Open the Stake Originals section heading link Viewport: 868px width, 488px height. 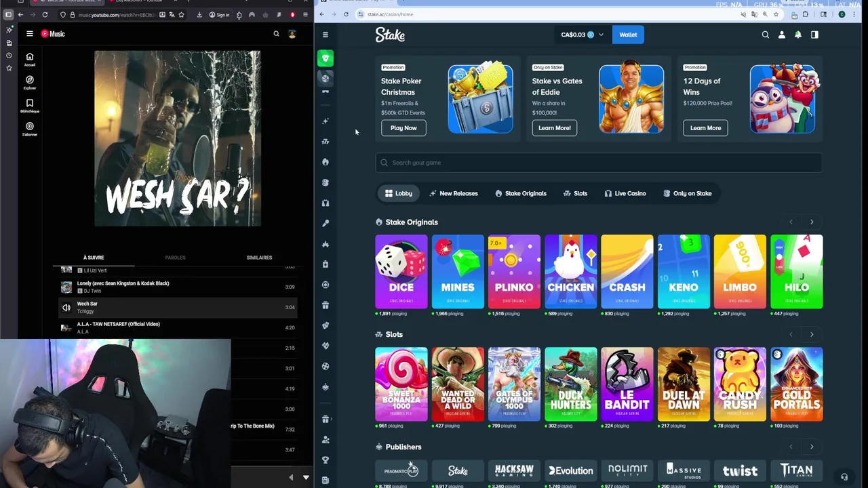click(x=411, y=222)
